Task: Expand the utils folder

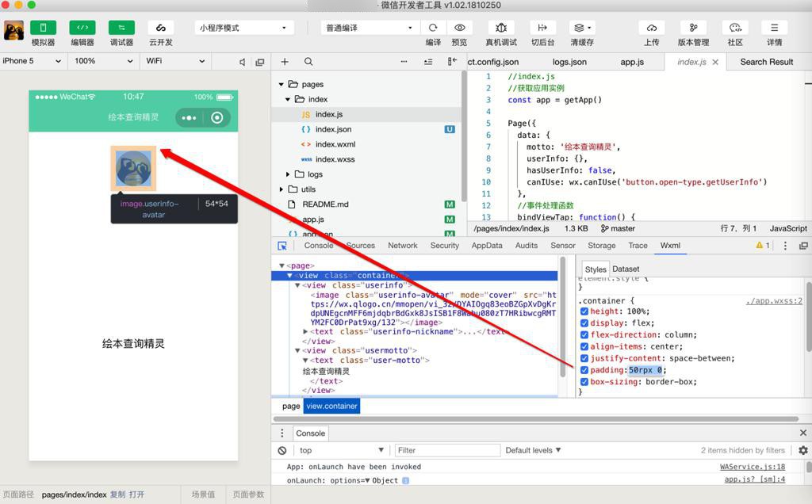Action: click(282, 189)
